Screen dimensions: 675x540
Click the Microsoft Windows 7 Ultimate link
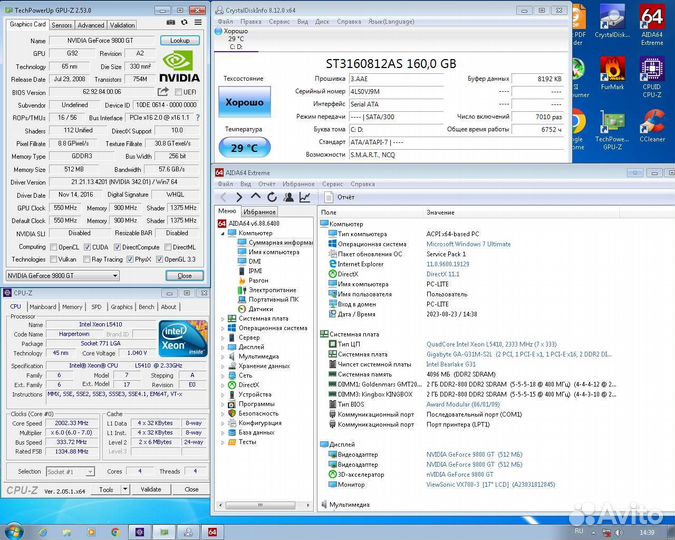[x=468, y=244]
